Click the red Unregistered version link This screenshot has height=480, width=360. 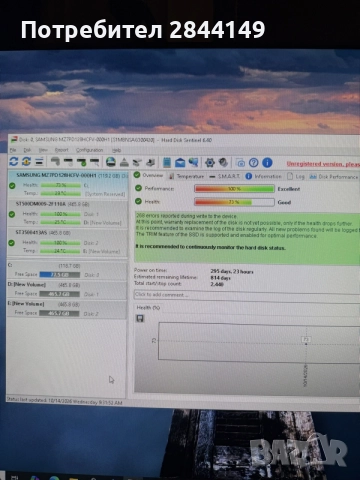323,164
